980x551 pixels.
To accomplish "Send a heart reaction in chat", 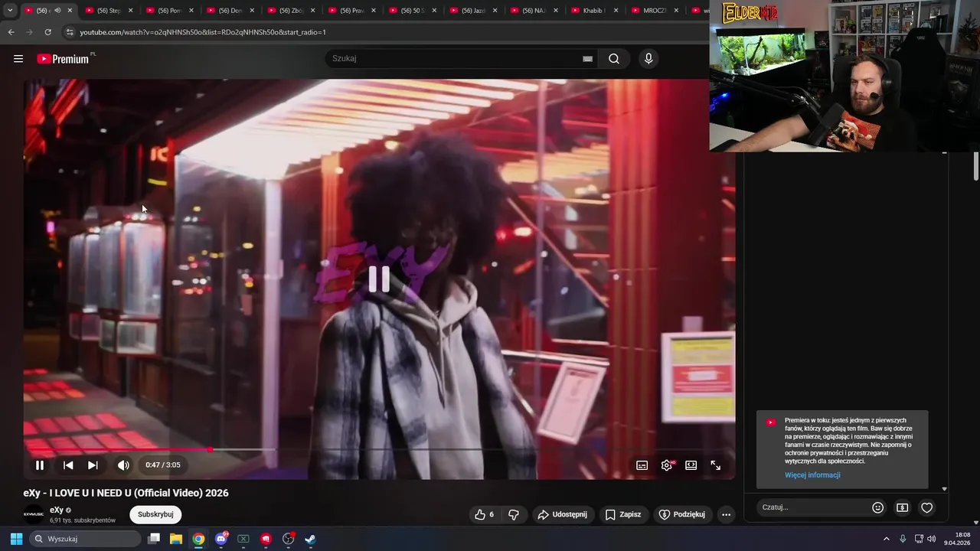I will pyautogui.click(x=927, y=507).
